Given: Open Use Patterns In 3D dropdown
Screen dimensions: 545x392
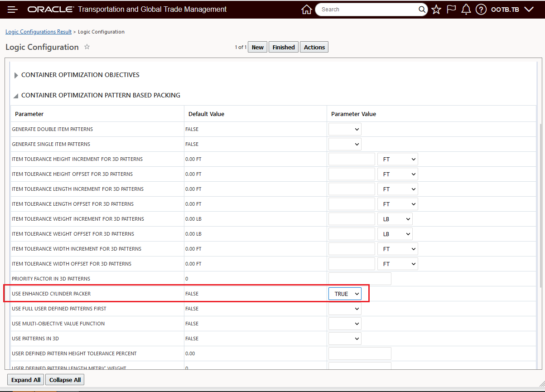Looking at the screenshot, I should 345,339.
